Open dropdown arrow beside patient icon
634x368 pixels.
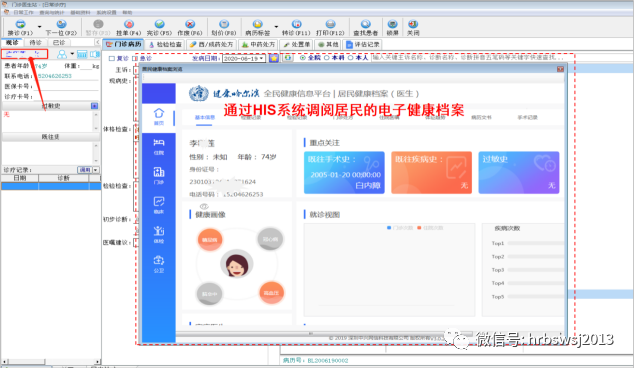click(72, 54)
